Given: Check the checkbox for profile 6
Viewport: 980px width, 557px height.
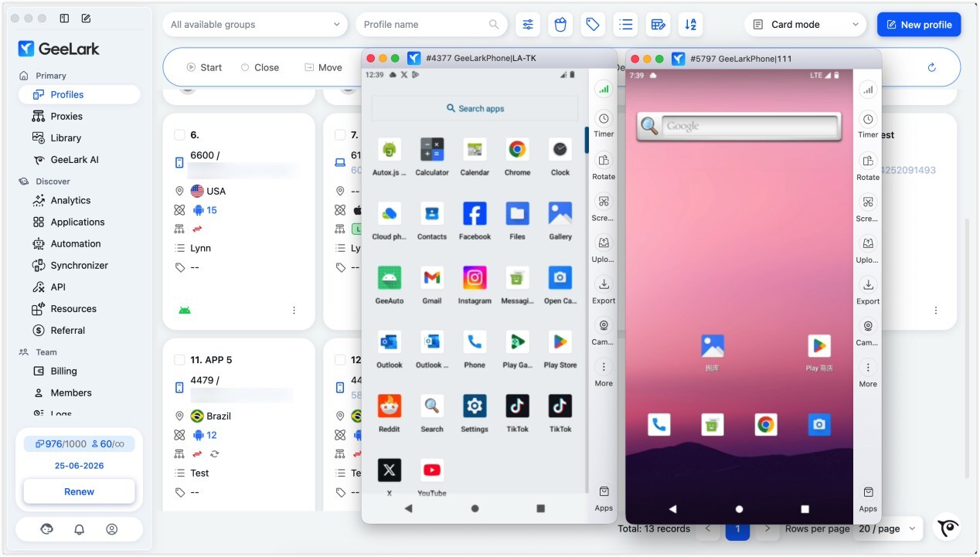Looking at the screenshot, I should tap(179, 135).
